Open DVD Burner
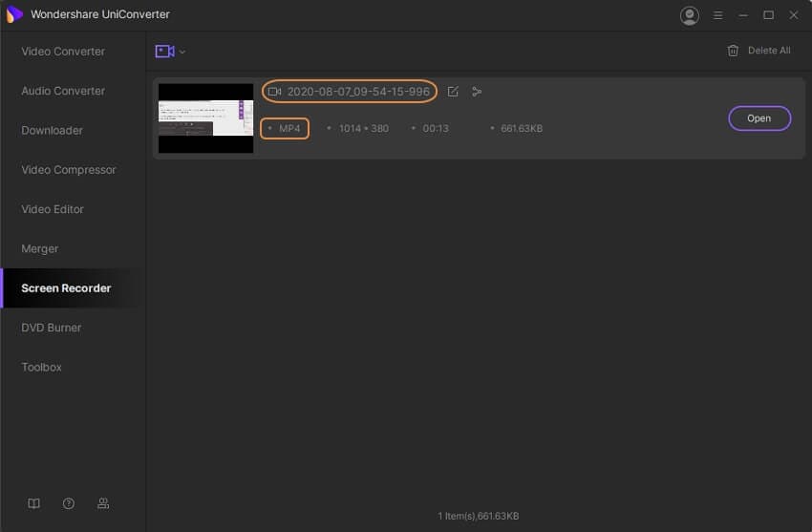Viewport: 812px width, 532px height. [x=51, y=328]
